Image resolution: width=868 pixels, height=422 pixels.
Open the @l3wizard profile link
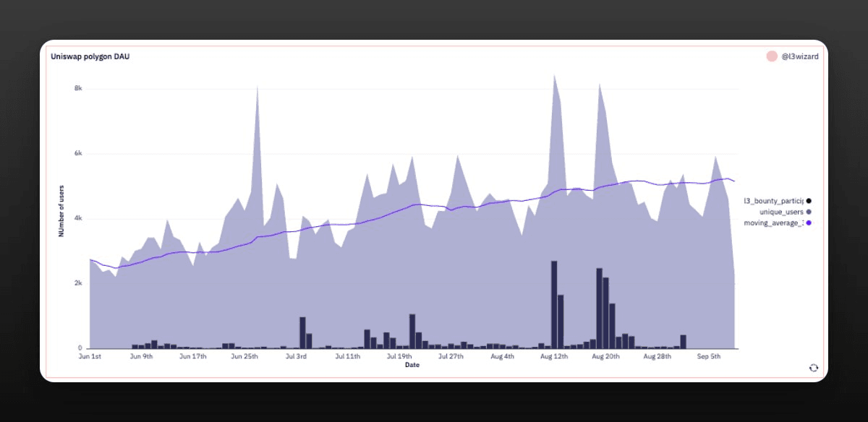click(x=799, y=56)
